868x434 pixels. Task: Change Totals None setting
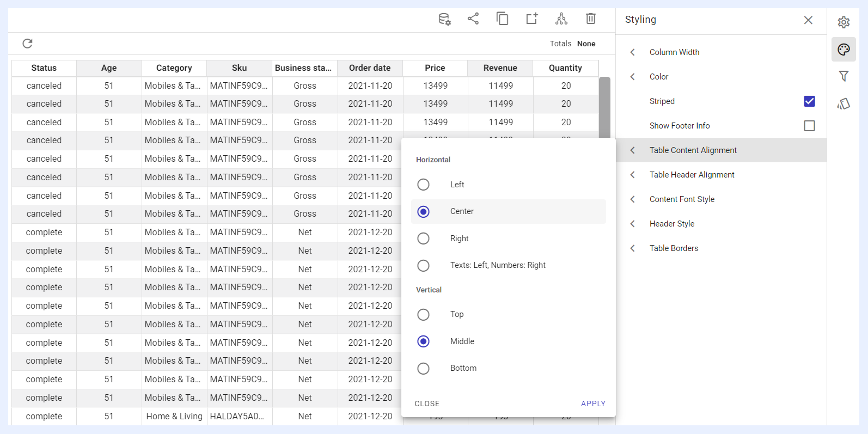point(586,44)
